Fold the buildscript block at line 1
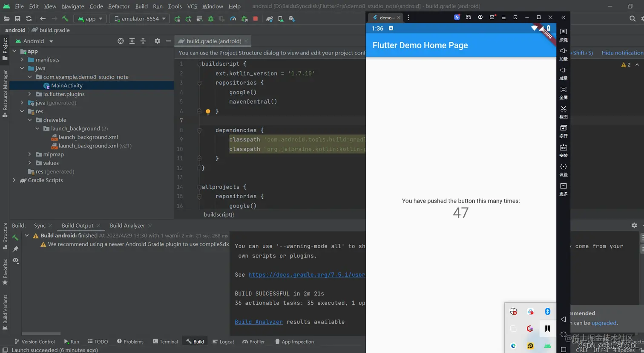This screenshot has width=644, height=353. coord(199,64)
